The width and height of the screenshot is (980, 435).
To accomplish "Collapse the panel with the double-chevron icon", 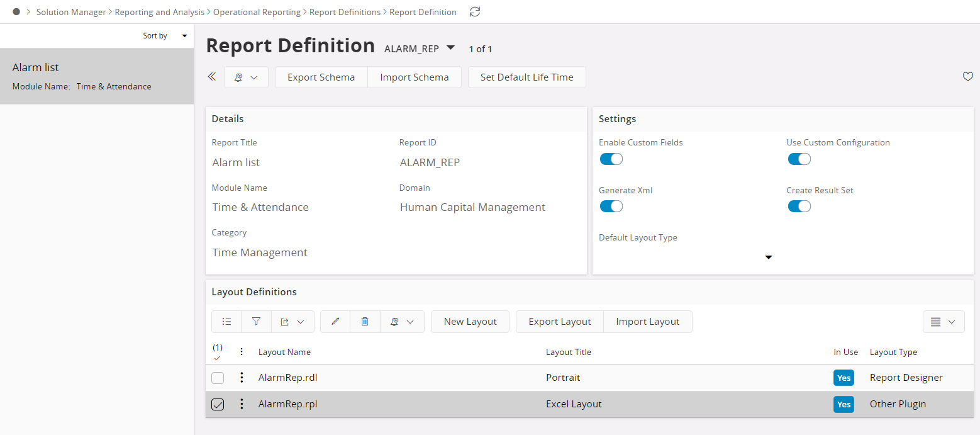I will click(x=211, y=76).
